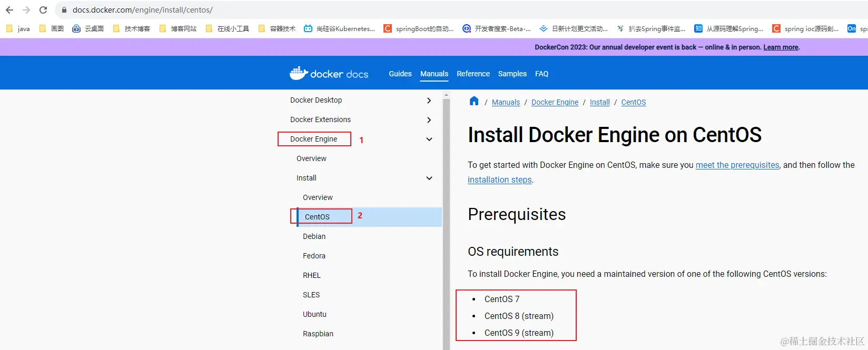Click the browser back arrow

9,10
